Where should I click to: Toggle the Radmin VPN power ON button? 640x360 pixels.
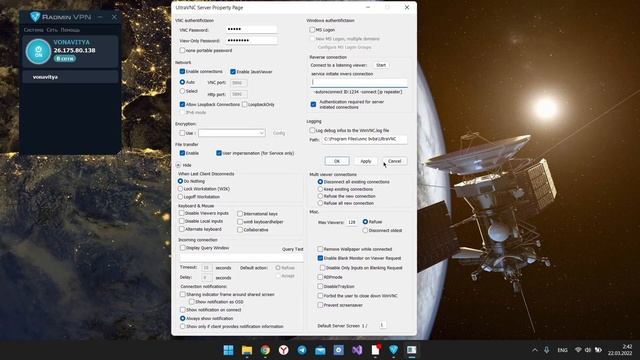click(38, 51)
